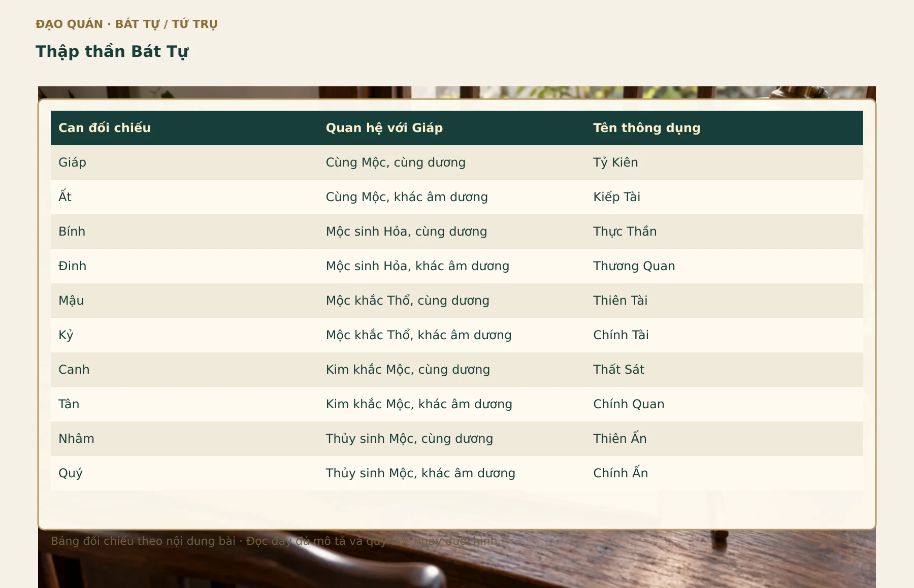Click the 'Thực Thần' name cell
Screen dimensions: 914x588
click(725, 232)
